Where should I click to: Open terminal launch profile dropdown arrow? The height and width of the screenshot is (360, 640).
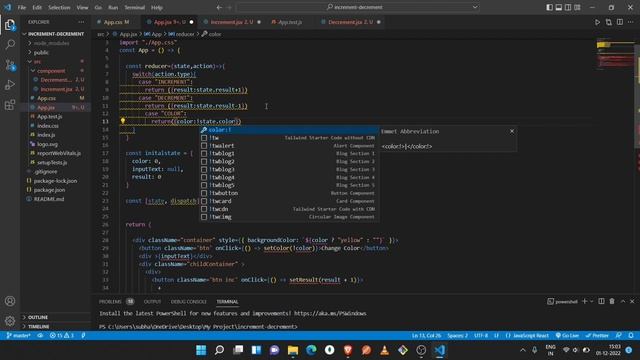click(x=591, y=301)
